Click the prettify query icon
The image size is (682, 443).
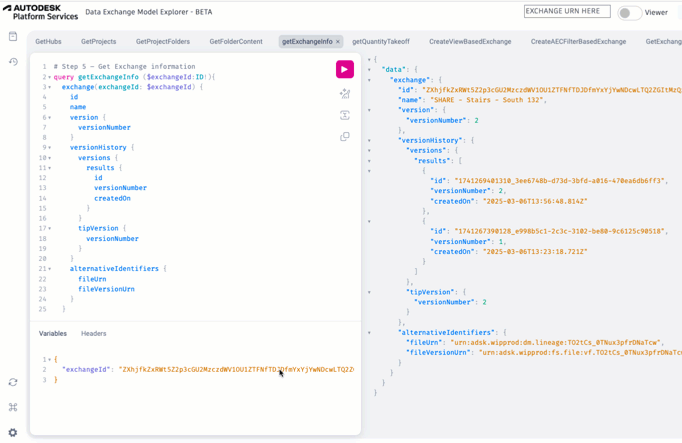tap(344, 93)
